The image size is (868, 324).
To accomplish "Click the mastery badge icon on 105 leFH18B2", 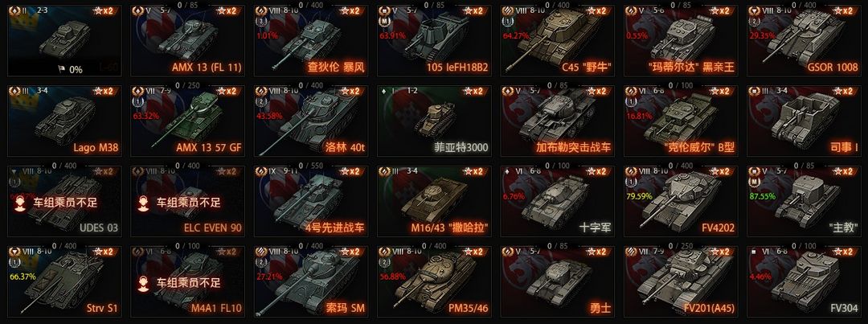I will [x=383, y=23].
